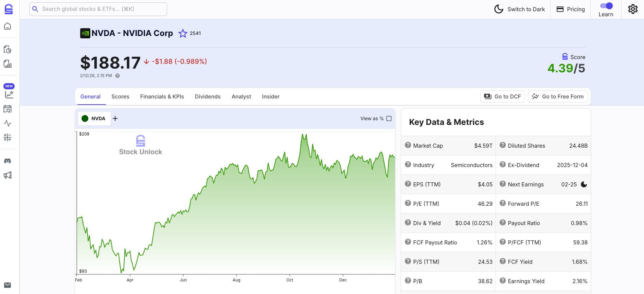Click the help icon beside P/S (TTM)

(408, 261)
